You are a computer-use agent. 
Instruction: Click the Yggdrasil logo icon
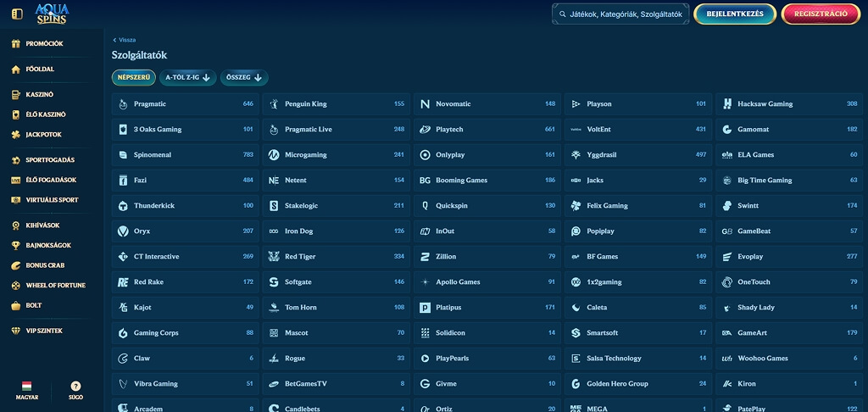pos(576,155)
